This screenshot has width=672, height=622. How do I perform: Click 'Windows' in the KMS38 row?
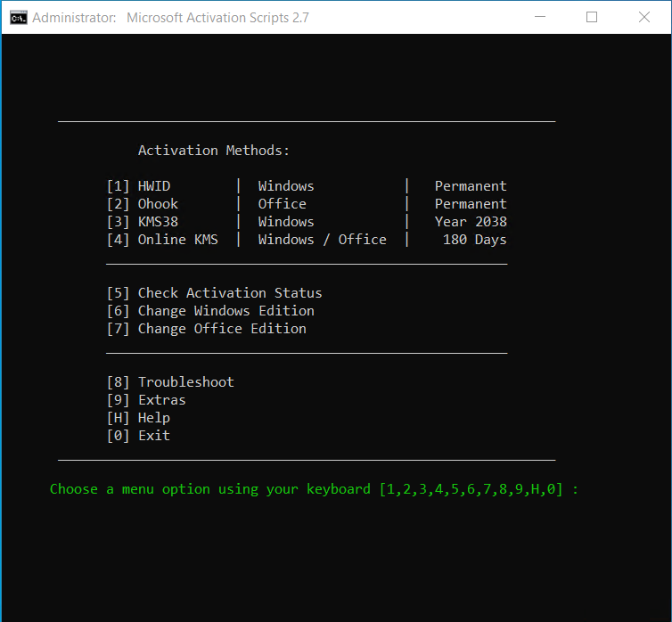(x=286, y=222)
